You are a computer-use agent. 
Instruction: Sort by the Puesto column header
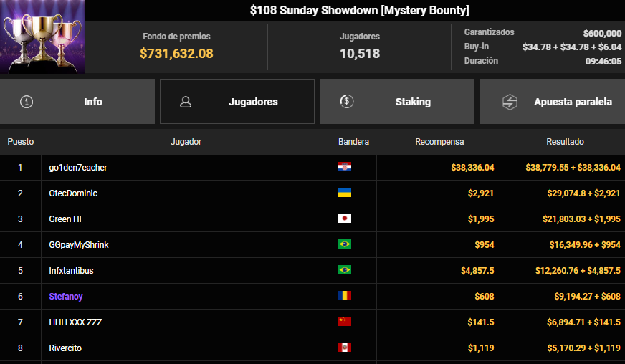21,142
